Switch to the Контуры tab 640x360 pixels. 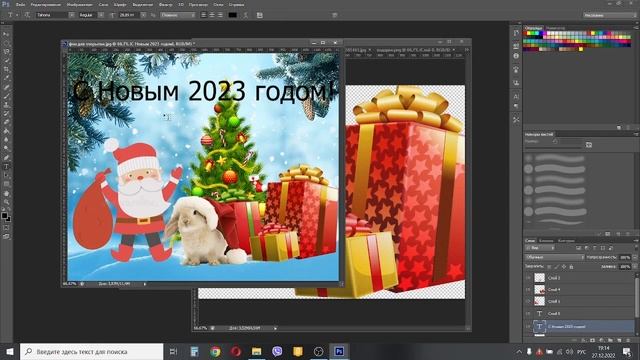[566, 240]
